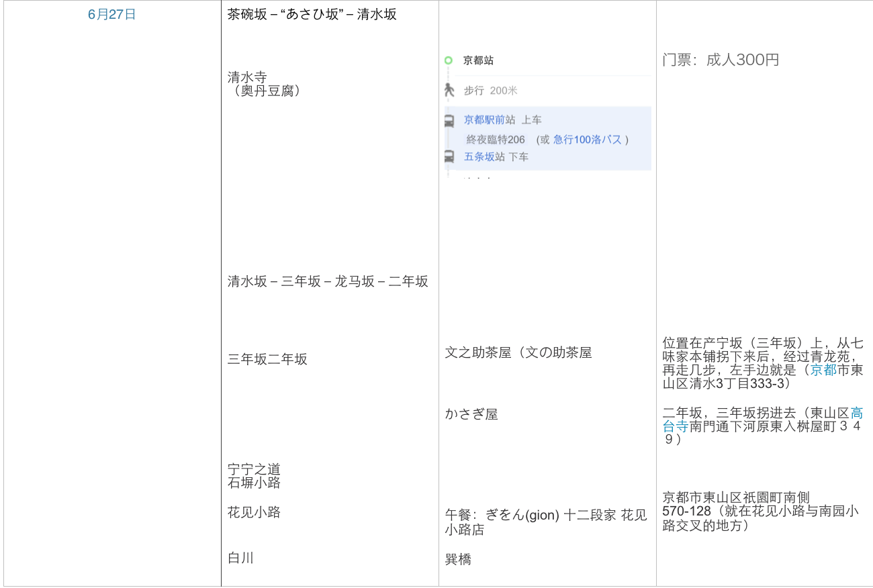
Task: Click the 清水寺 entry text
Action: click(247, 77)
